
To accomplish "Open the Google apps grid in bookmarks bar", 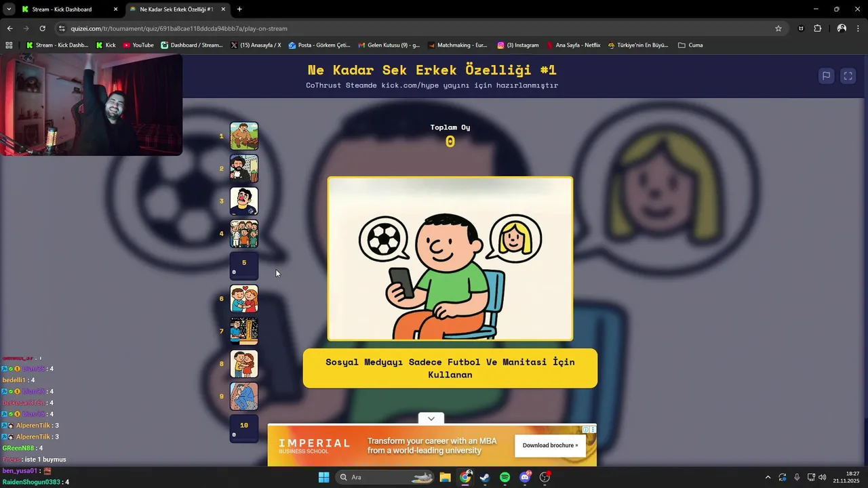I will 9,45.
